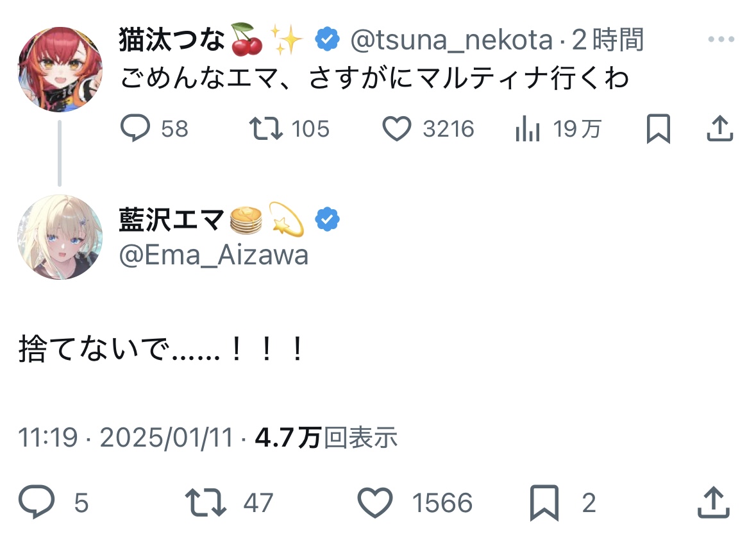Share 猫汰つな's tweet
Image resolution: width=756 pixels, height=548 pixels.
point(719,130)
